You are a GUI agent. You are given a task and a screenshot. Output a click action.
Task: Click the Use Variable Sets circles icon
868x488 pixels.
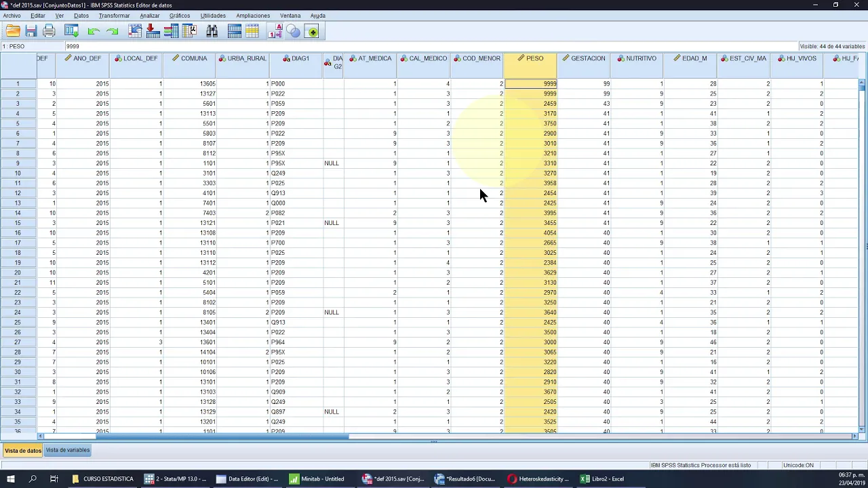click(293, 31)
